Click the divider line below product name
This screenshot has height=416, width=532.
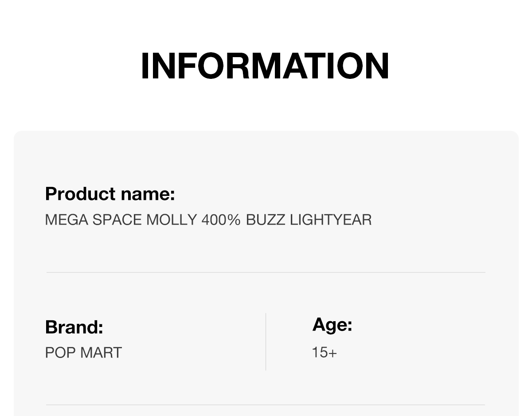click(x=266, y=272)
